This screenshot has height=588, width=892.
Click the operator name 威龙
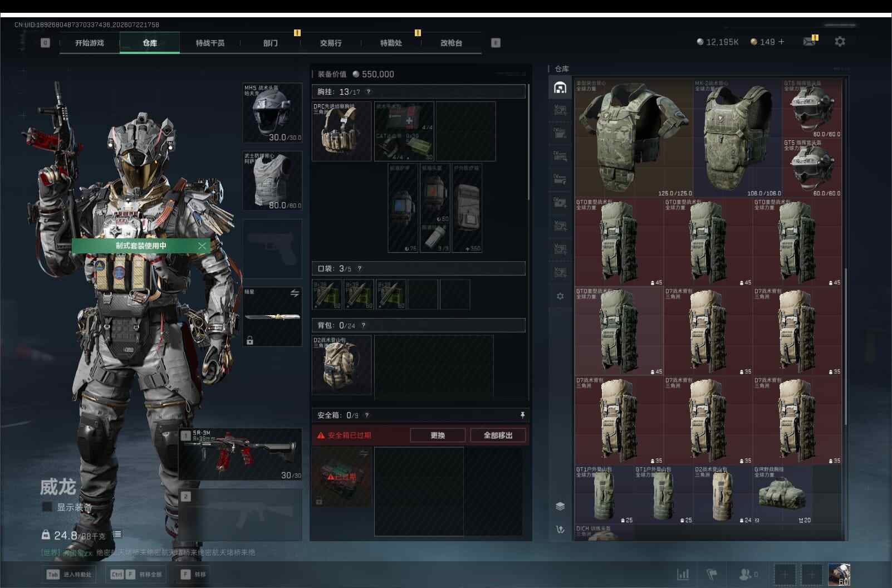(x=58, y=487)
